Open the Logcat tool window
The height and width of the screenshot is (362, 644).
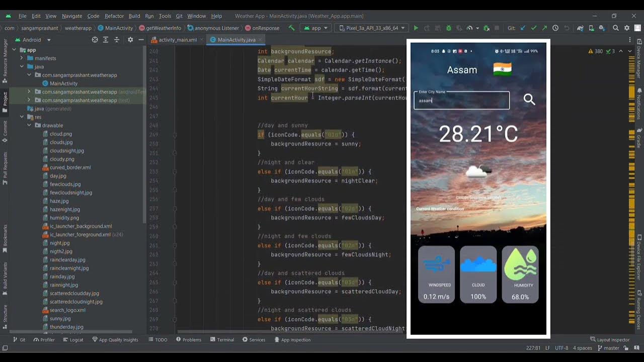[x=72, y=340]
